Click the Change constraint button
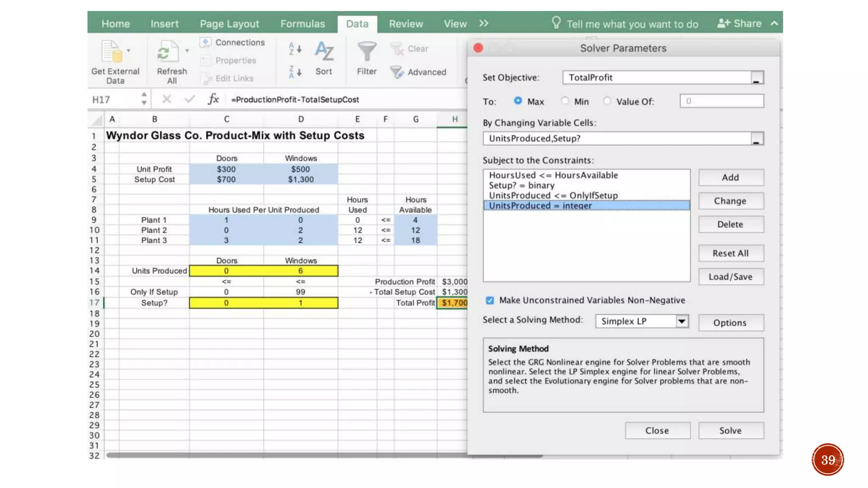 coord(731,201)
